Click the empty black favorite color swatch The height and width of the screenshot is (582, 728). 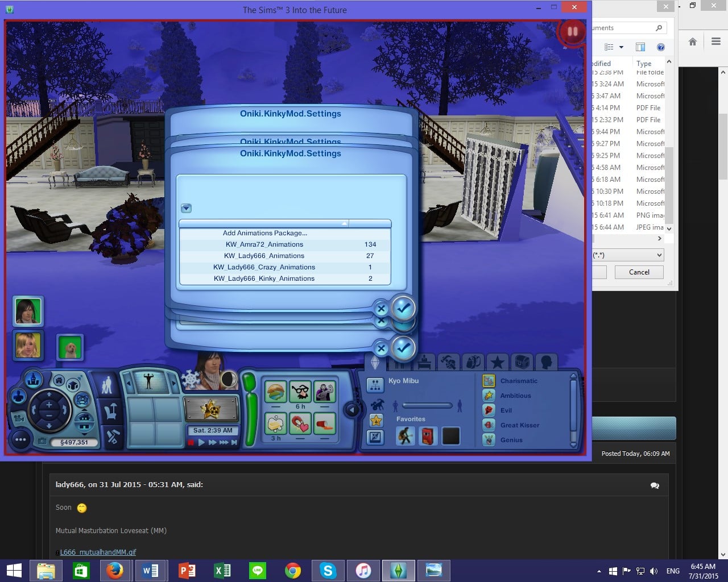[450, 436]
